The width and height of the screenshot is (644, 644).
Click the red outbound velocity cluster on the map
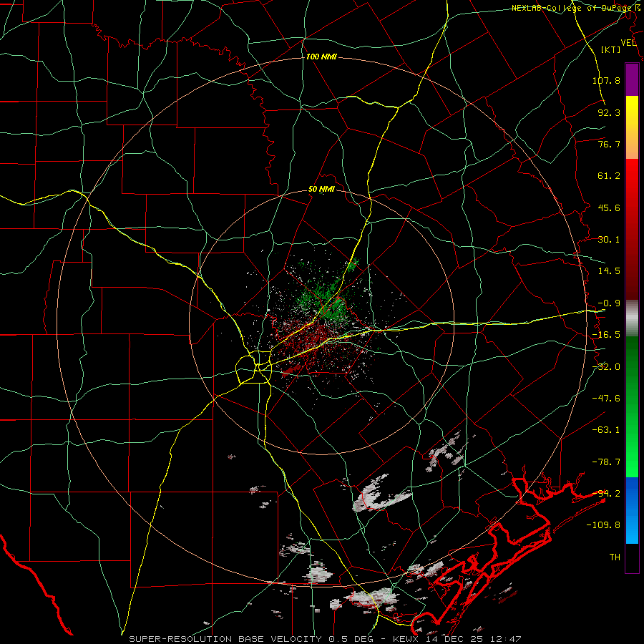point(314,339)
